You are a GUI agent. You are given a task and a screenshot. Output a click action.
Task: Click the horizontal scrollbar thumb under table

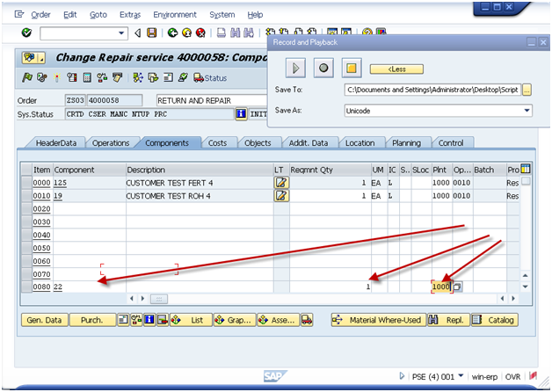click(x=159, y=299)
